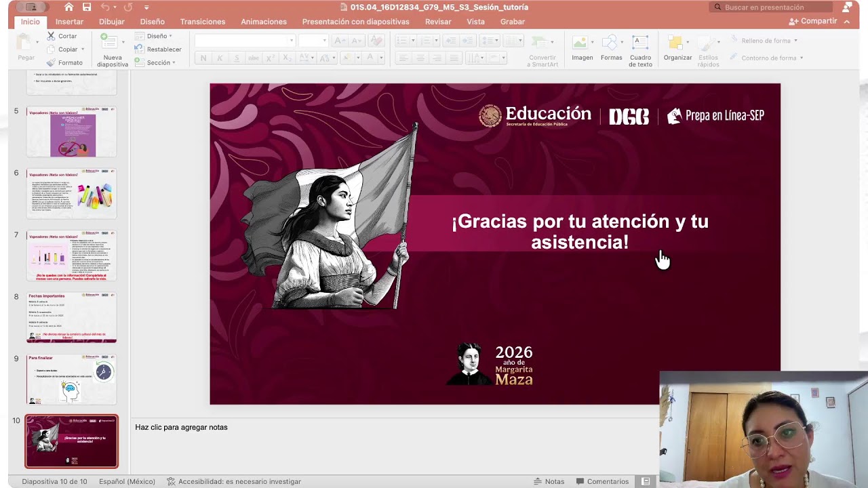Align text left in paragraph group
Viewport: 868px width, 488px height.
pos(403,58)
